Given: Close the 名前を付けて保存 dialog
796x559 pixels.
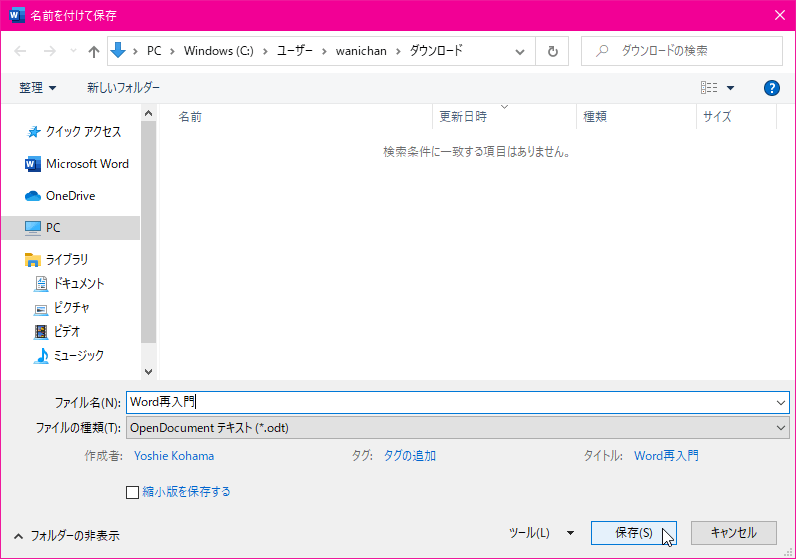Looking at the screenshot, I should (780, 15).
